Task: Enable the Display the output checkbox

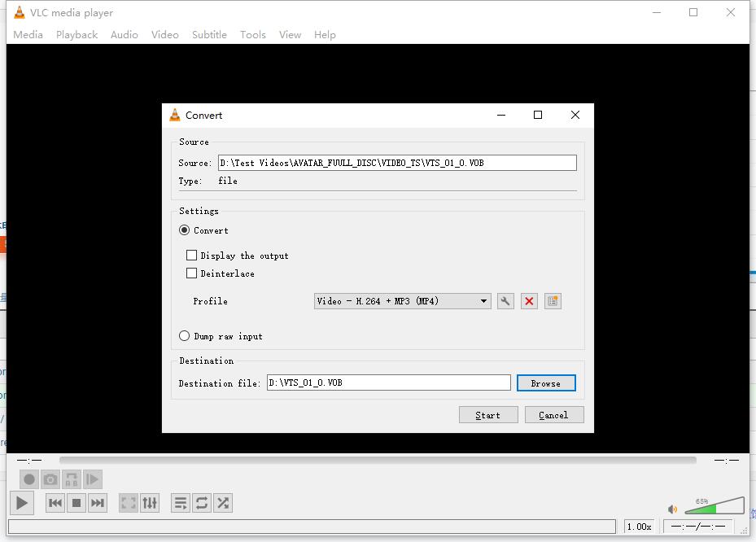Action: 192,256
